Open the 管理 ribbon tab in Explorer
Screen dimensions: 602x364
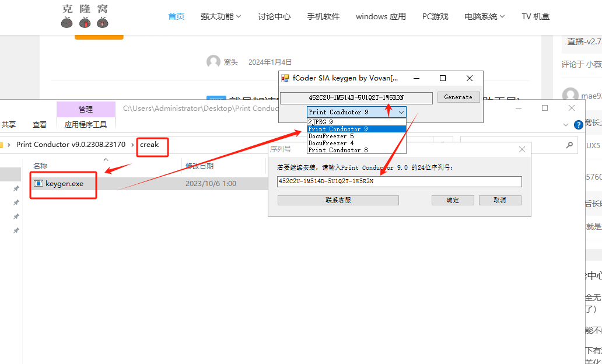(x=86, y=110)
